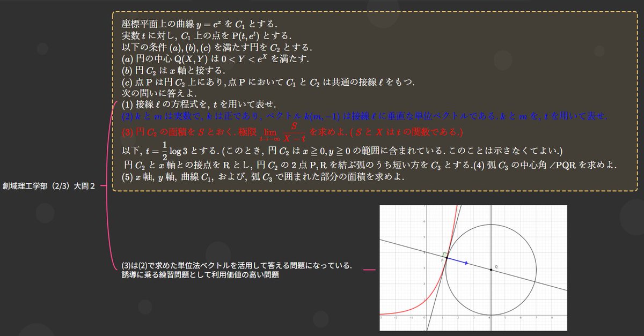Click point P label in the graph
This screenshot has width=644, height=336.
[443, 260]
